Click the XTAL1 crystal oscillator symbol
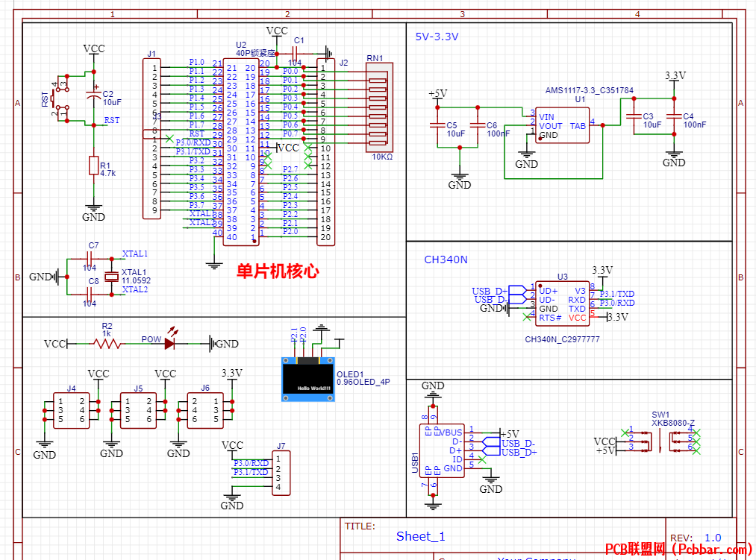Screen dimensions: 756x560 pyautogui.click(x=111, y=277)
